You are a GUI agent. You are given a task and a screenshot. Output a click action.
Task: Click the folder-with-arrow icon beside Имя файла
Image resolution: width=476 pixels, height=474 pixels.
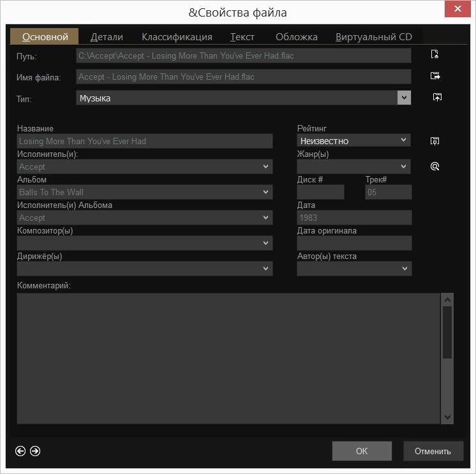coord(435,75)
